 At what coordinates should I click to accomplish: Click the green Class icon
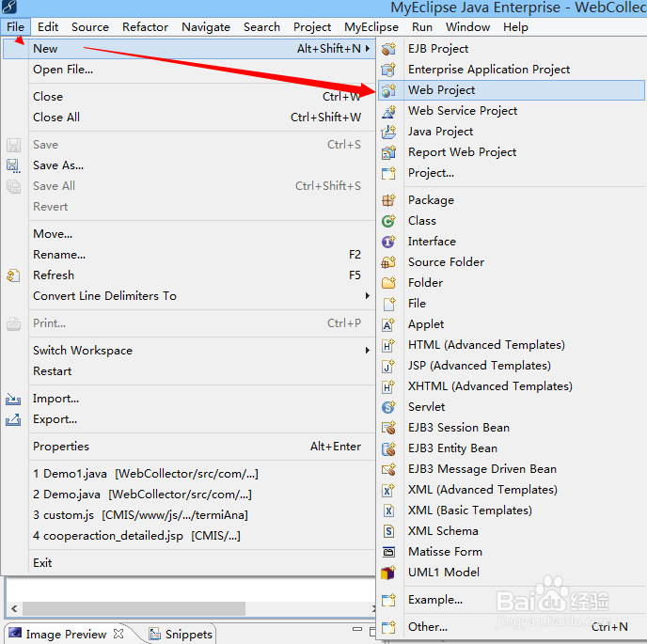click(388, 221)
